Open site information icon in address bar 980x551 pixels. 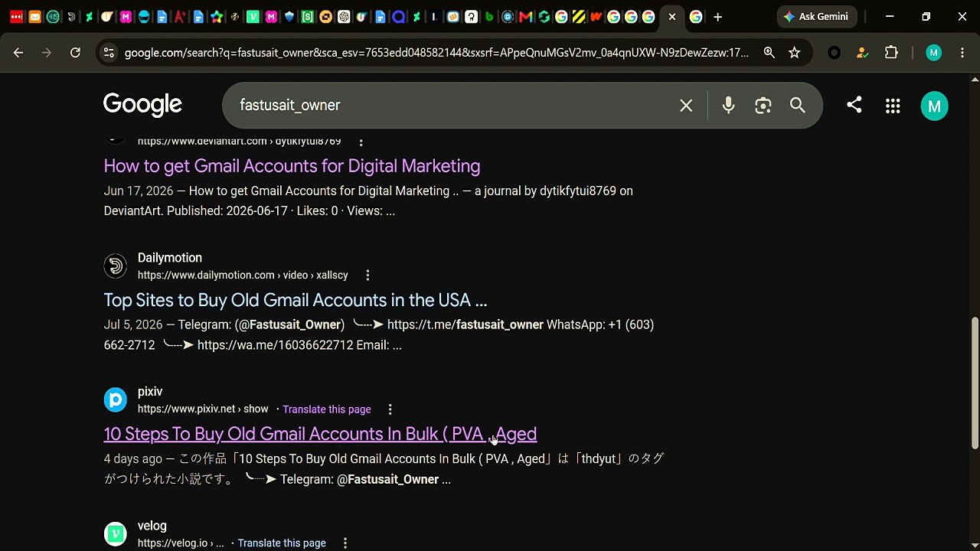coord(109,53)
